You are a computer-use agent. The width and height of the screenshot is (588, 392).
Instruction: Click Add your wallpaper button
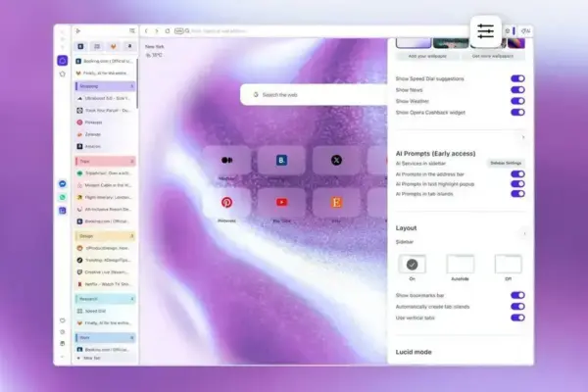(x=427, y=56)
